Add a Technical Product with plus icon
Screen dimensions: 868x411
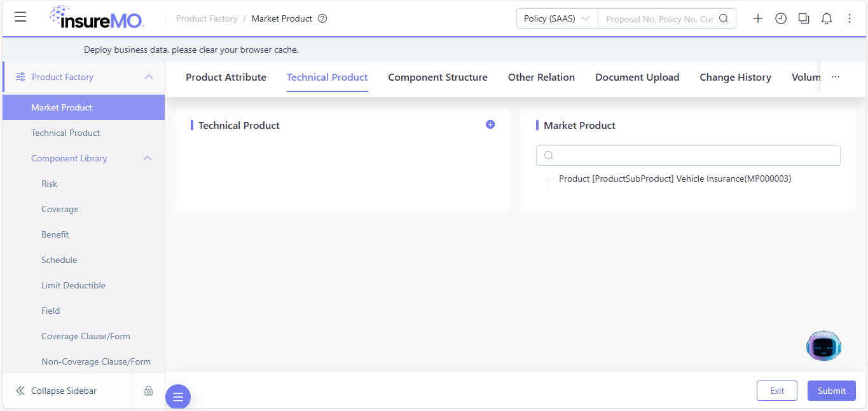(x=490, y=125)
